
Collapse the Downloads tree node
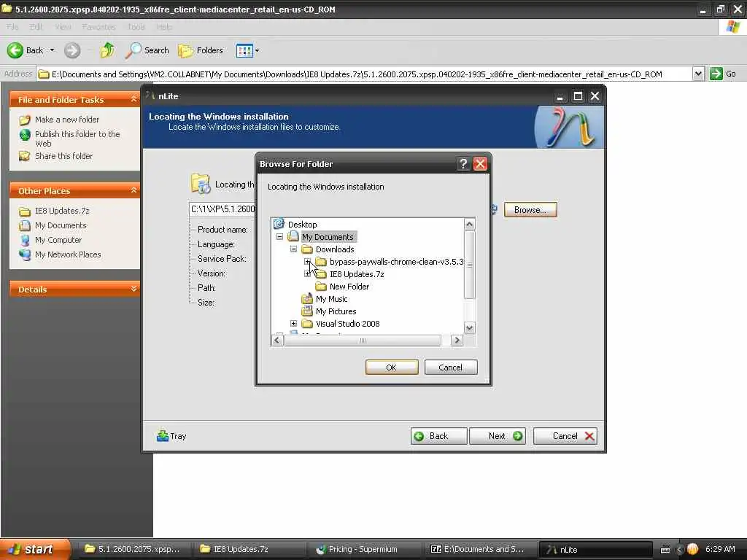point(293,249)
